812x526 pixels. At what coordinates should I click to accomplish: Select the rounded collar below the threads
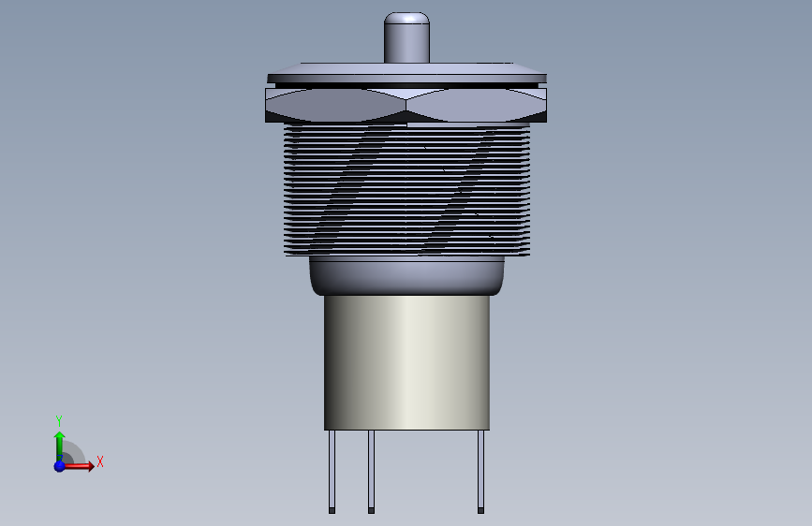pyautogui.click(x=406, y=276)
